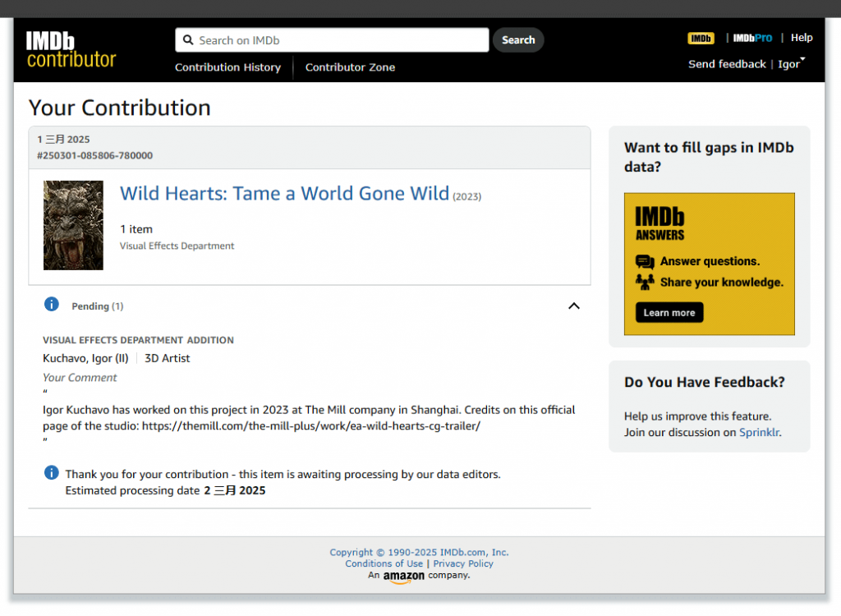The image size is (841, 616).
Task: Open the IMDbPro link
Action: tap(752, 38)
